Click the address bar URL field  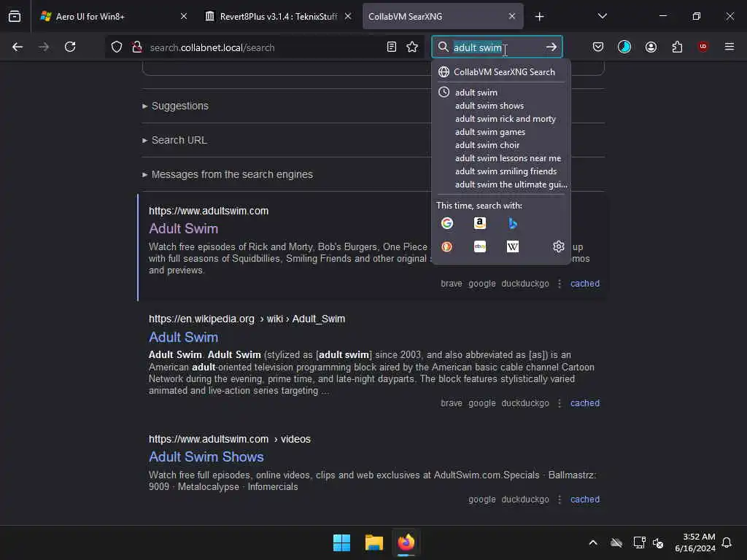pos(264,47)
